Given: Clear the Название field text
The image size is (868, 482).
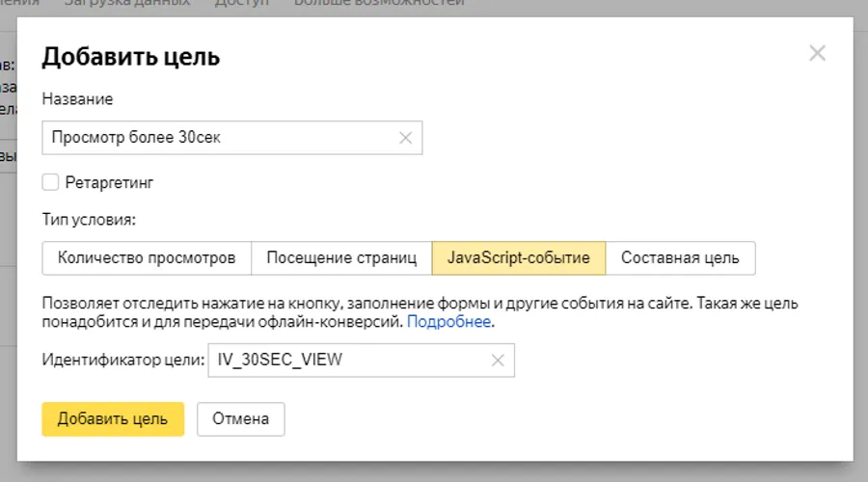Looking at the screenshot, I should point(405,138).
